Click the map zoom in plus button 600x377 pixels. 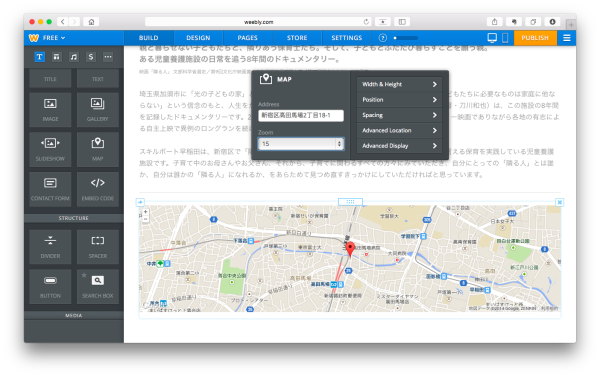point(145,212)
